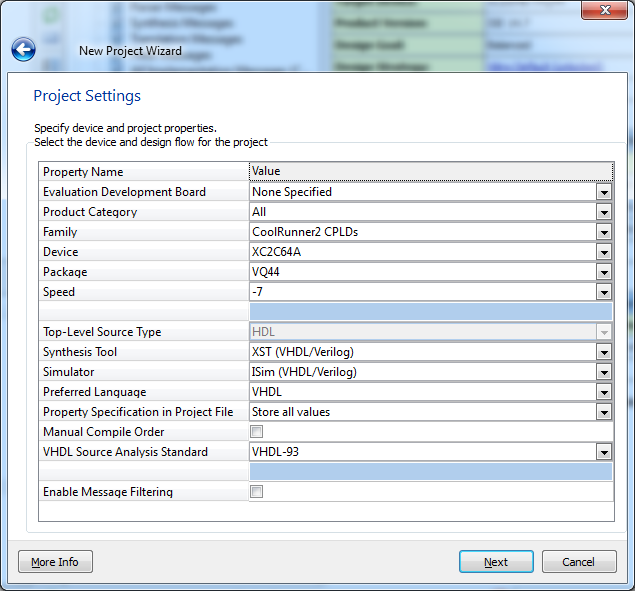Viewport: 635px width, 591px height.
Task: Enable the Manual Compile Order checkbox
Action: coord(257,432)
